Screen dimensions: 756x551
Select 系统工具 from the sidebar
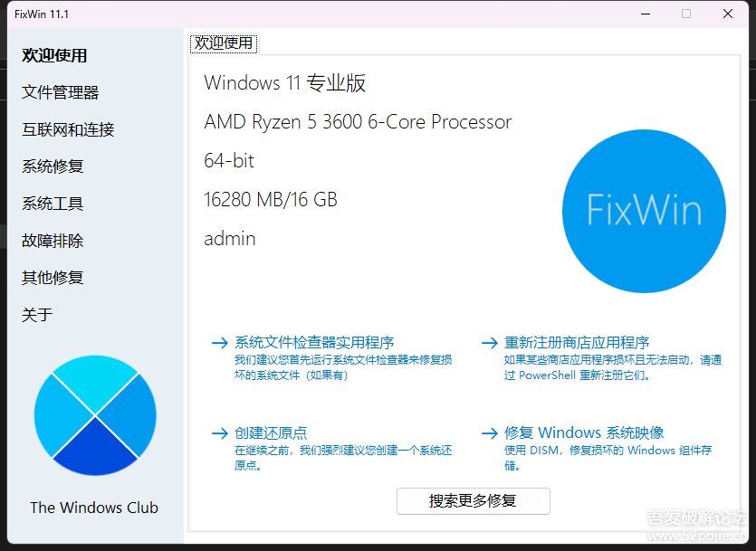point(53,204)
